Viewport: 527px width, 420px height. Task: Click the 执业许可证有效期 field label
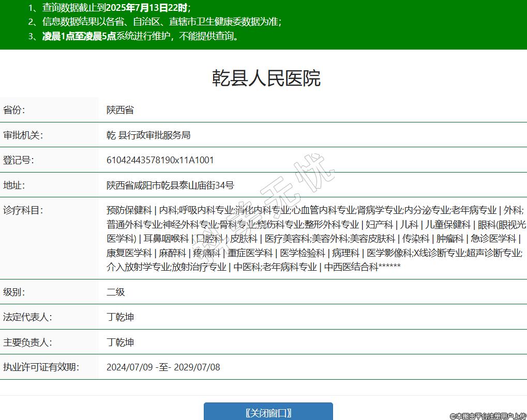pyautogui.click(x=41, y=367)
